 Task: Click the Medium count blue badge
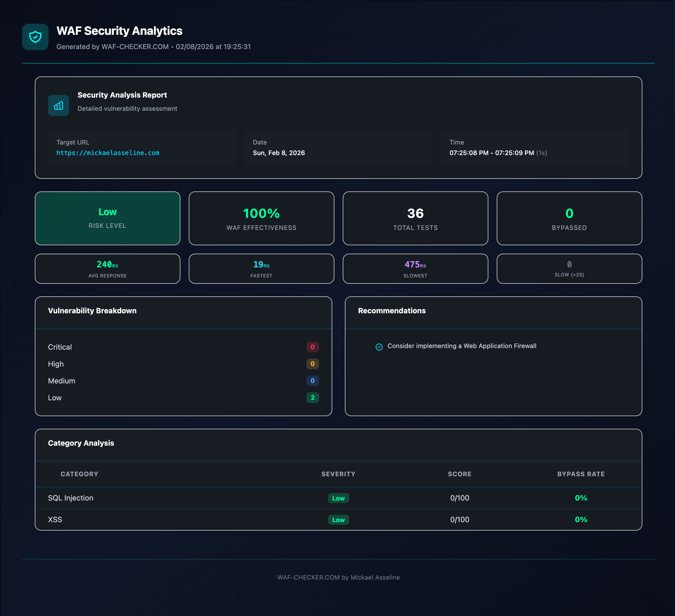pyautogui.click(x=312, y=381)
